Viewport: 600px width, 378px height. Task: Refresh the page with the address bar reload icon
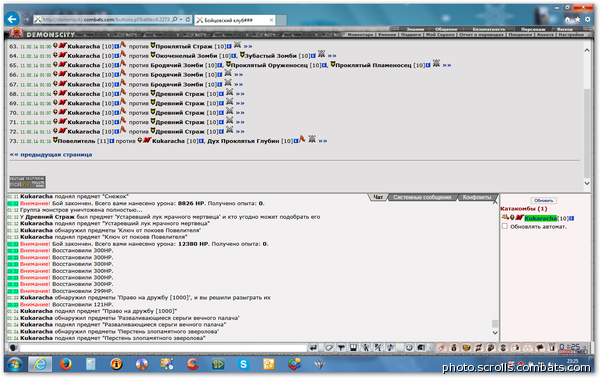pos(188,19)
